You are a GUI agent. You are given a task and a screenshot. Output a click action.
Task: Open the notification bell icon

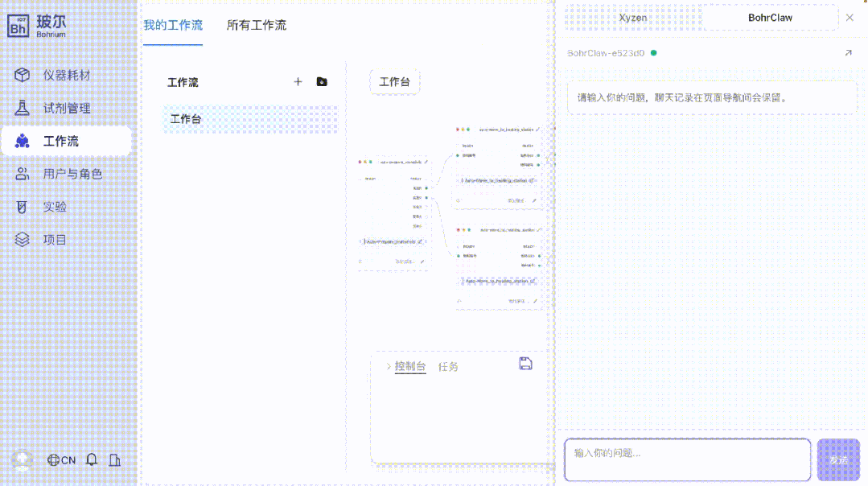[90, 459]
